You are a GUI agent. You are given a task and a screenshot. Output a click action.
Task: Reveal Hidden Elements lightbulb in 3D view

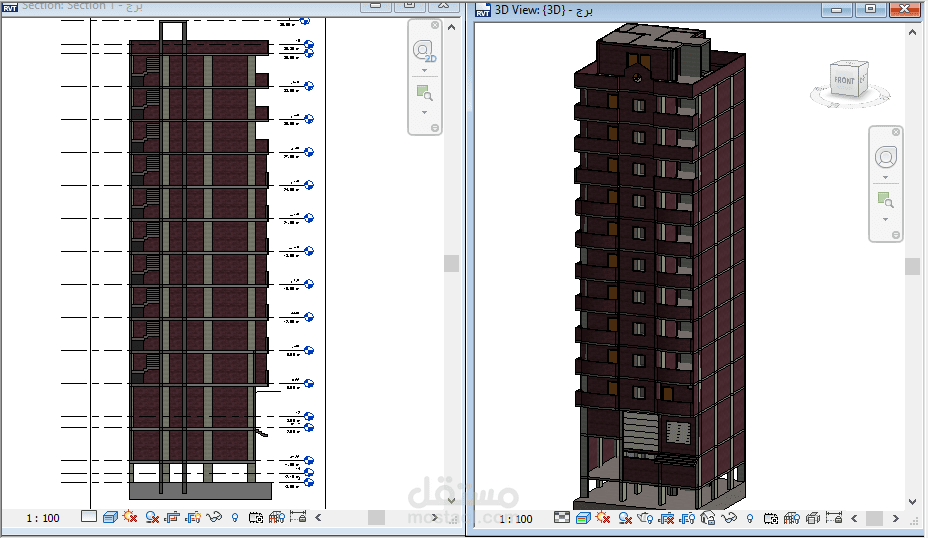click(x=750, y=518)
